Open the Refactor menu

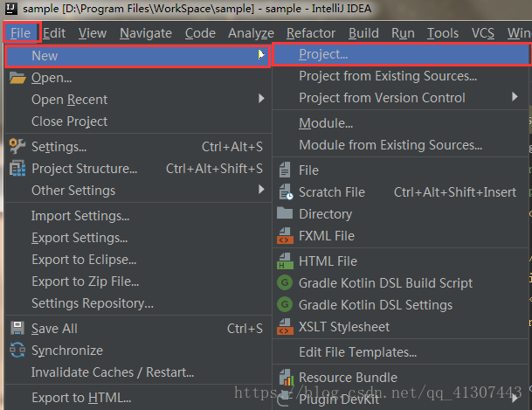tap(311, 33)
